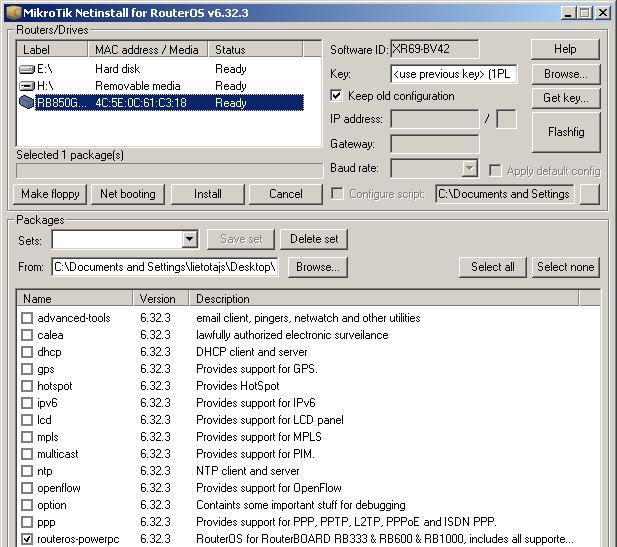
Task: Check the ipv6 package checkbox
Action: point(27,403)
